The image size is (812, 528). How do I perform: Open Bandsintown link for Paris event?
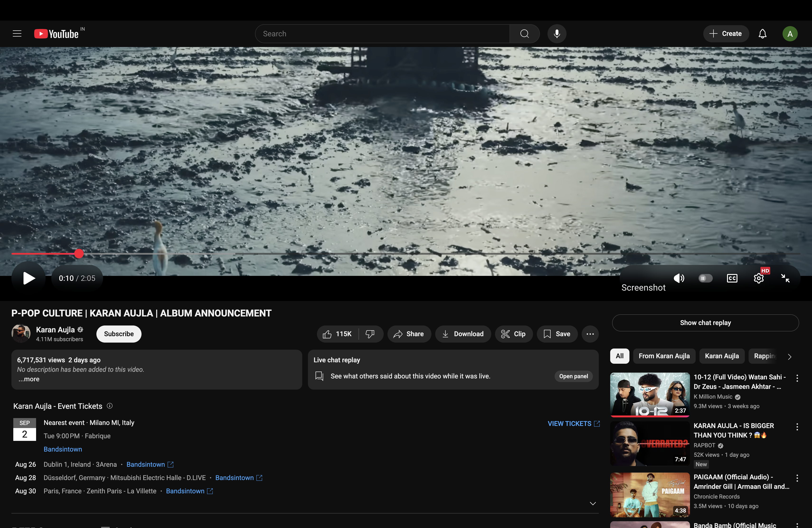(189, 491)
